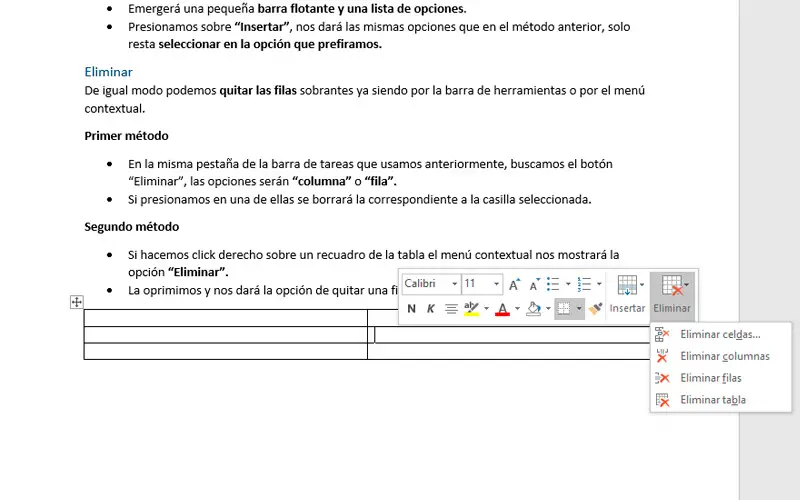
Task: Toggle italic with the K button
Action: coord(431,309)
